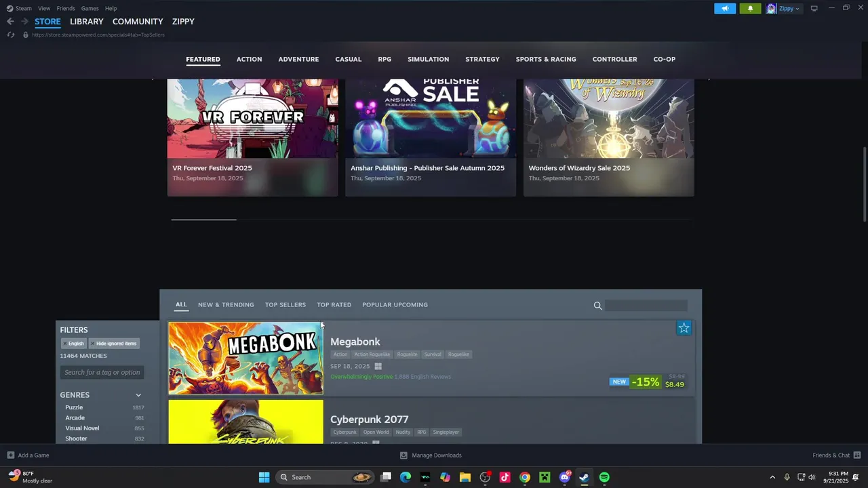Switch to Top Sellers list tab

pos(285,305)
